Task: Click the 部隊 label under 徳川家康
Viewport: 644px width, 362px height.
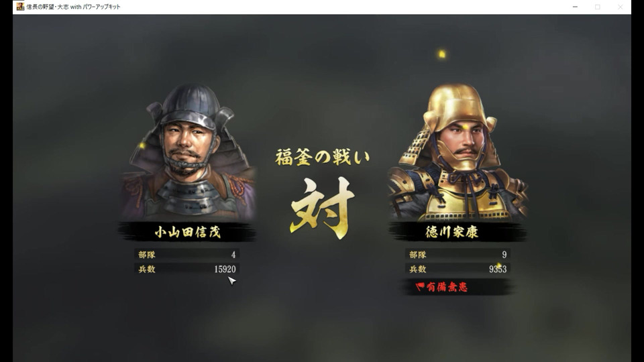Action: tap(418, 255)
